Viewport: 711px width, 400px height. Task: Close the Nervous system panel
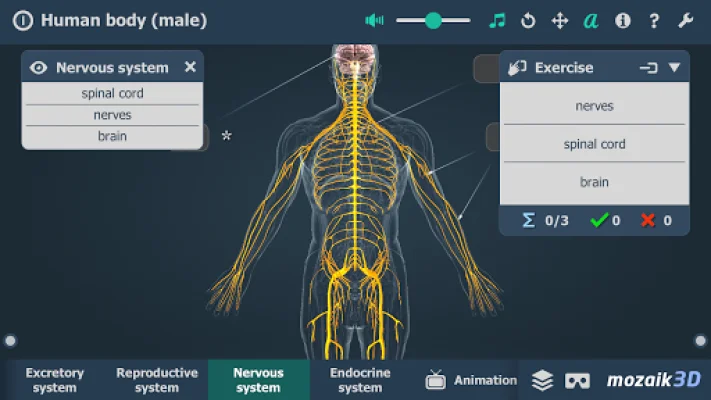click(190, 67)
